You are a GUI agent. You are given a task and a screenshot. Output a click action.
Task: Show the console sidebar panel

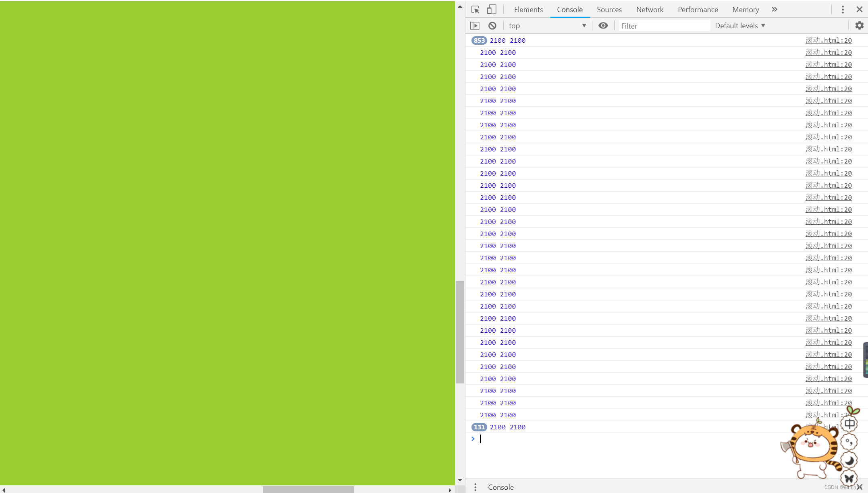[475, 26]
